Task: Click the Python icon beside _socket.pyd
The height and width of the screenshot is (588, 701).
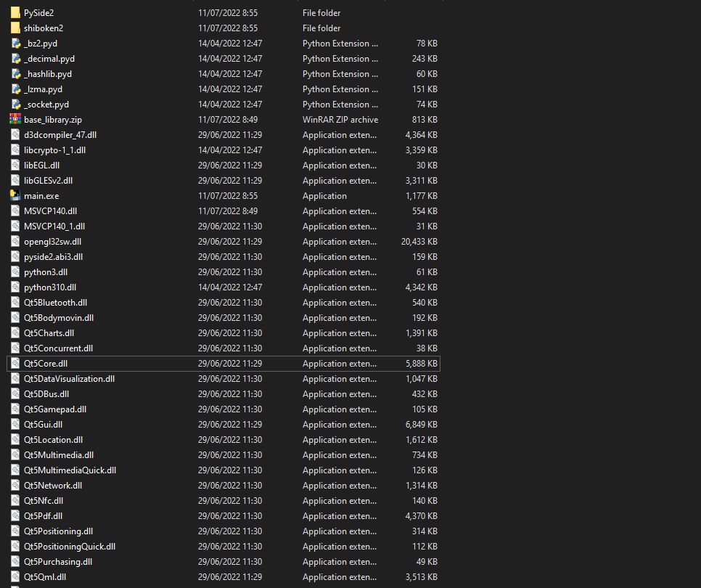Action: pyautogui.click(x=16, y=105)
